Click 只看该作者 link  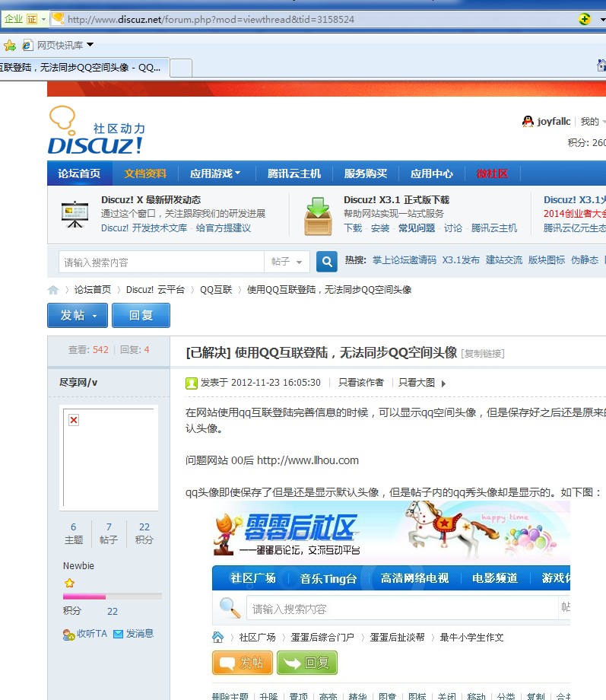coord(361,383)
